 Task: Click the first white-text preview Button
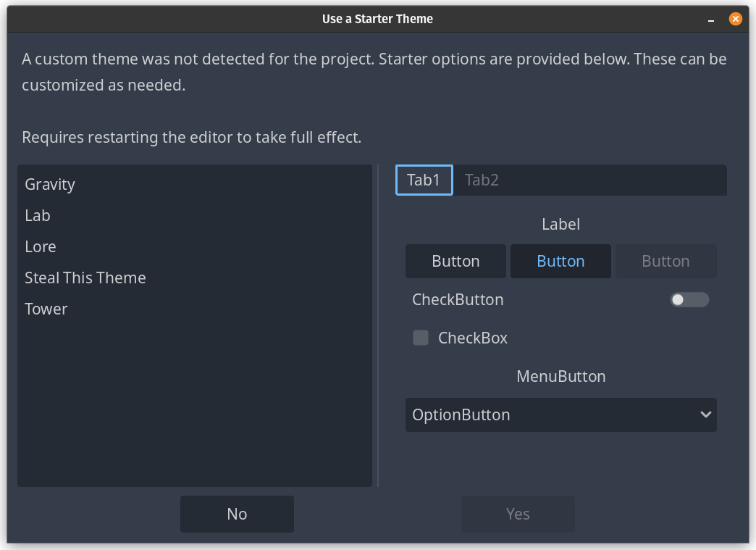coord(455,262)
